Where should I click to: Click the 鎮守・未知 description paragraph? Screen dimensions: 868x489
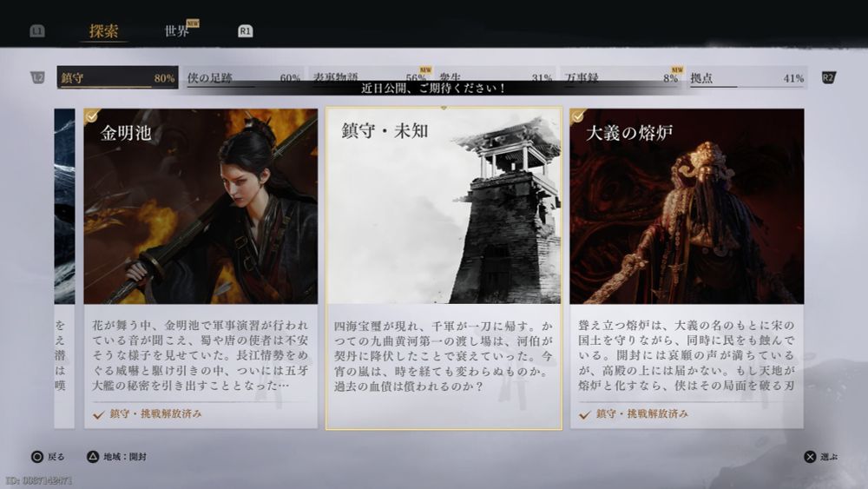pyautogui.click(x=444, y=356)
